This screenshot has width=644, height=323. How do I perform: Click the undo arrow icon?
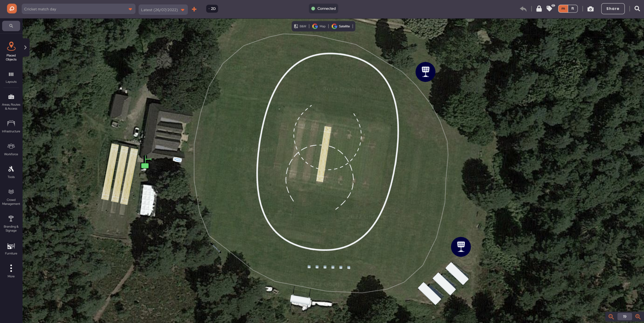pyautogui.click(x=523, y=9)
